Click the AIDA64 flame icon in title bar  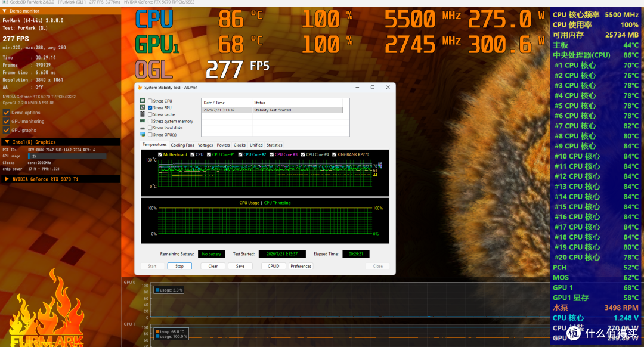coord(140,88)
